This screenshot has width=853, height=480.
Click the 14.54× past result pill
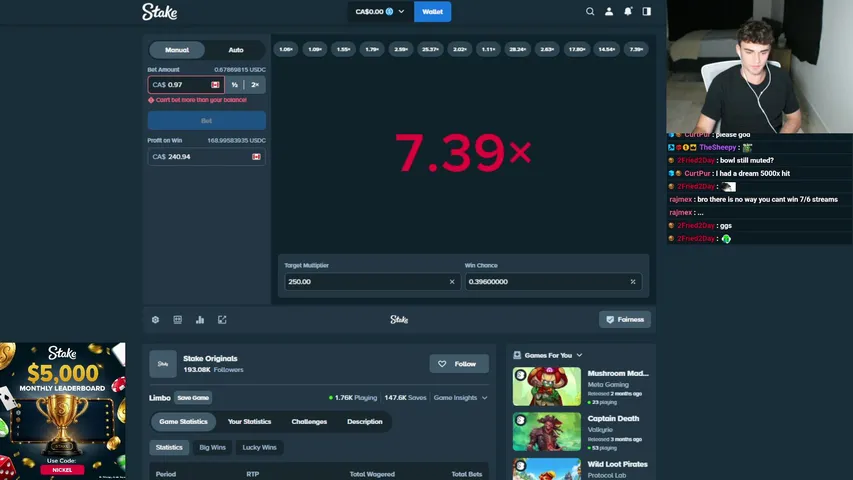(x=606, y=50)
